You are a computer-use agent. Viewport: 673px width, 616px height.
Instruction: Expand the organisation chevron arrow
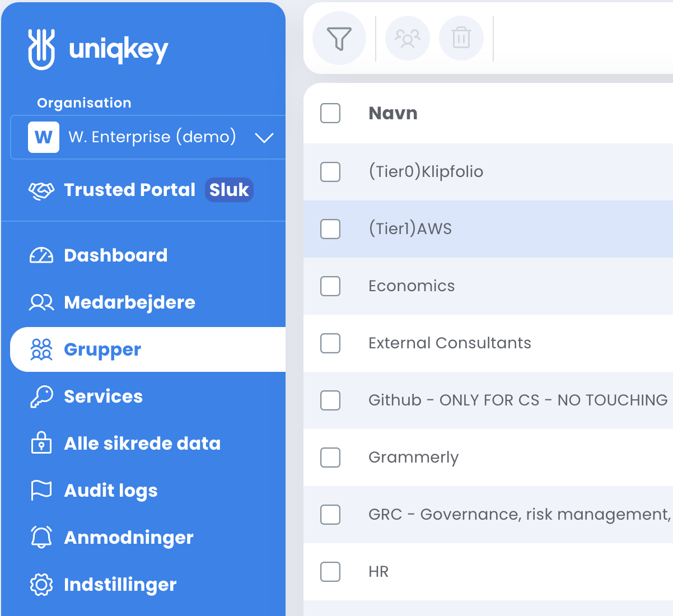[x=264, y=138]
